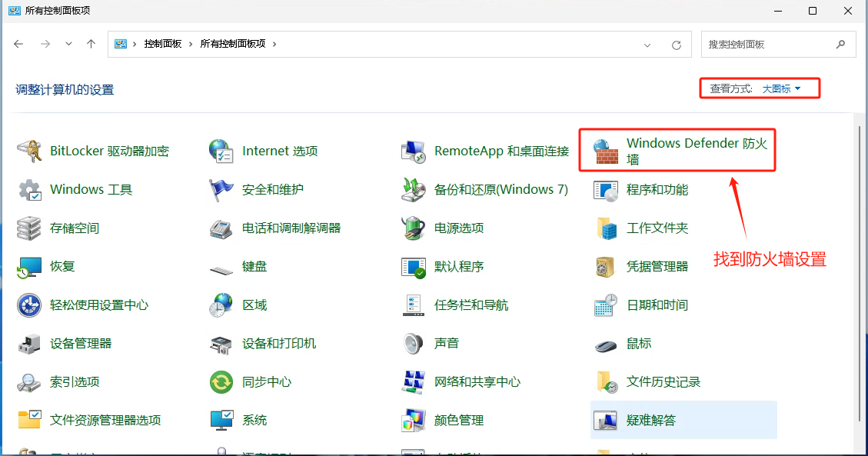Click the 搜索控制面板 search field
The width and height of the screenshot is (868, 456).
pyautogui.click(x=769, y=45)
